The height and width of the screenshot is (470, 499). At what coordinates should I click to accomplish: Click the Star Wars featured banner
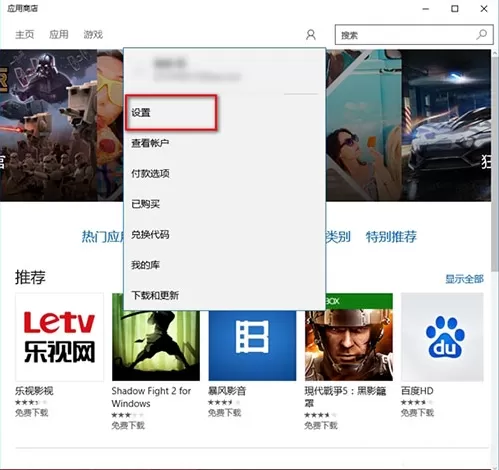(48, 125)
